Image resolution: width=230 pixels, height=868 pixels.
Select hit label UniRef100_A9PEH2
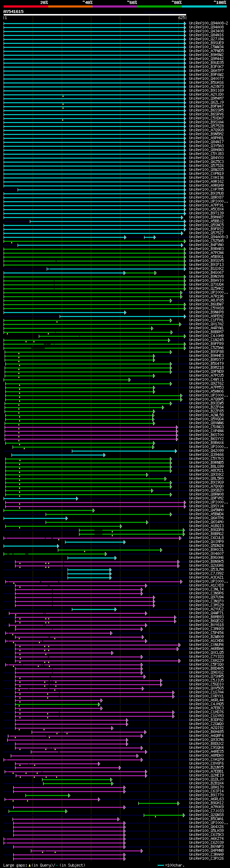coord(206,316)
